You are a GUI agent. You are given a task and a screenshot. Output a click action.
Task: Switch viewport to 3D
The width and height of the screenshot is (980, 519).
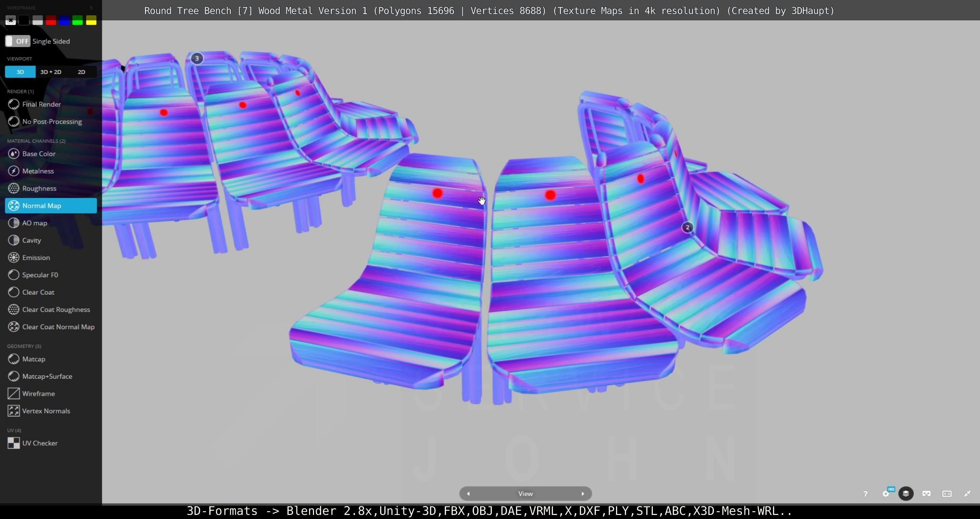coord(20,72)
